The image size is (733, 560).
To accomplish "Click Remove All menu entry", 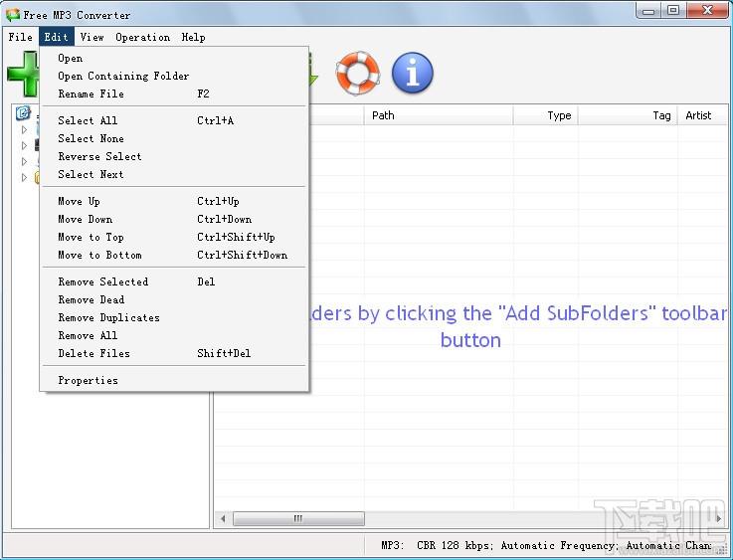I will (x=174, y=335).
